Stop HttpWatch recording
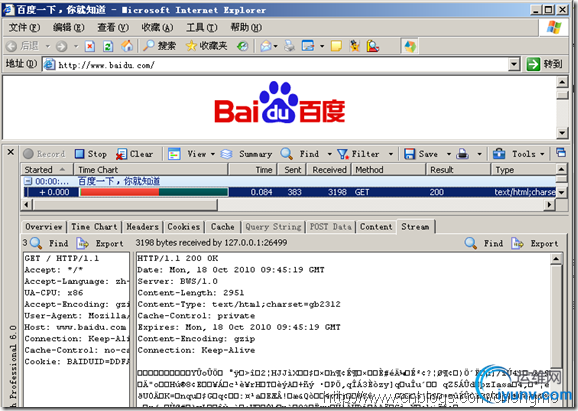The image size is (578, 411). 91,154
